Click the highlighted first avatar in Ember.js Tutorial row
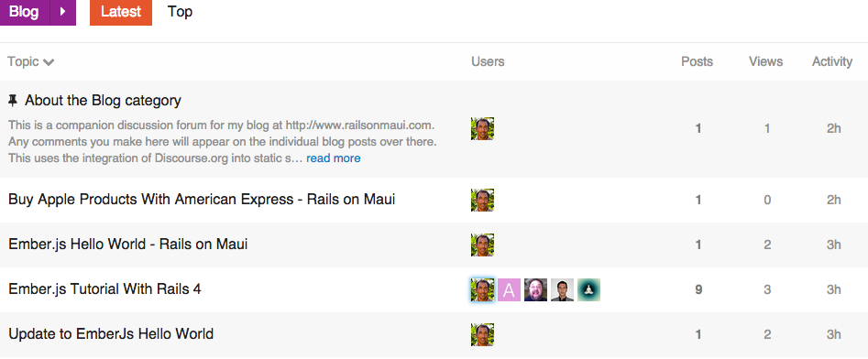The width and height of the screenshot is (868, 359). pos(482,289)
